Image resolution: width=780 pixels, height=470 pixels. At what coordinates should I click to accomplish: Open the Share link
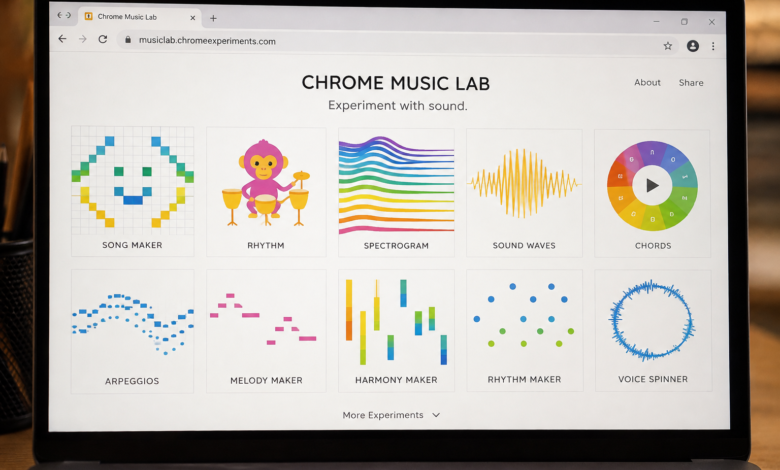pos(691,83)
